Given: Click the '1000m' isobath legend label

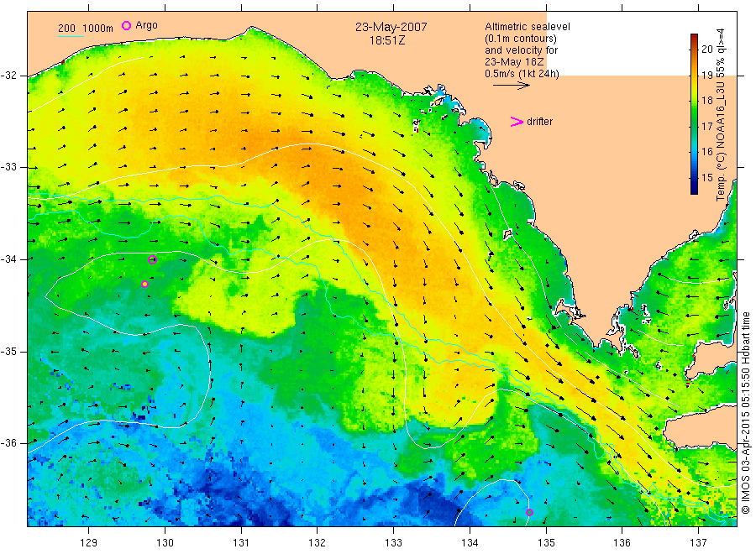Looking at the screenshot, I should [98, 29].
